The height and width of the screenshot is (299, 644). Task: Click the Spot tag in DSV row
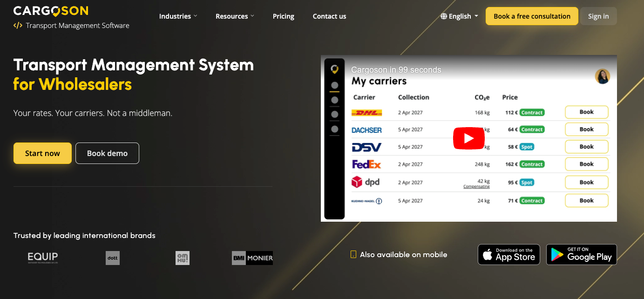(x=527, y=147)
